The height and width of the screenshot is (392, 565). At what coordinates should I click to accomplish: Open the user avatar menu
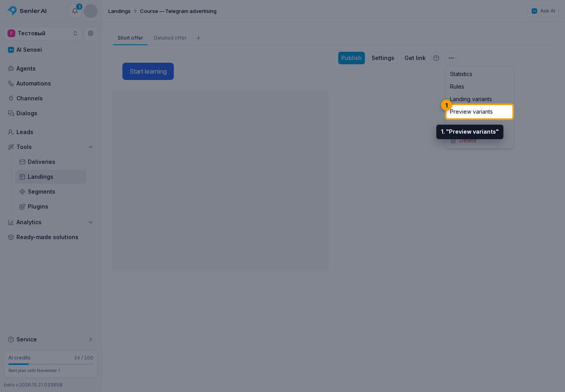click(x=91, y=11)
